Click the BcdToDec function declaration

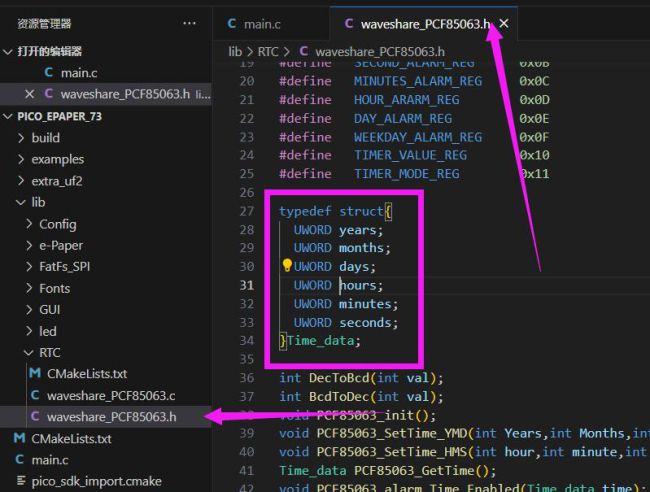(339, 397)
